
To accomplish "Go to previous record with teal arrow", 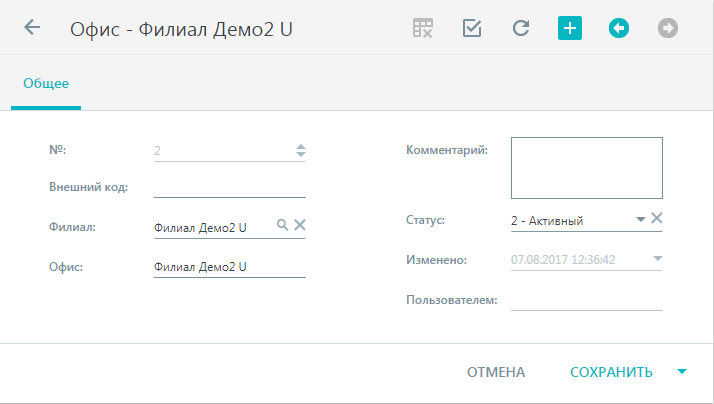I will [x=619, y=28].
